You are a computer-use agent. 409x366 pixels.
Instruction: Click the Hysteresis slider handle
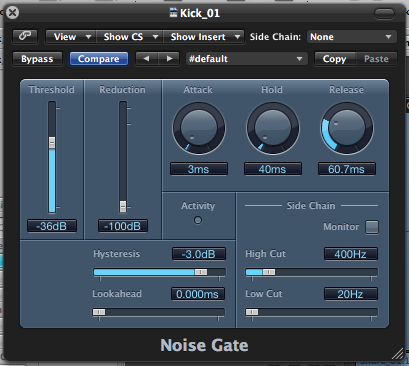coord(201,272)
